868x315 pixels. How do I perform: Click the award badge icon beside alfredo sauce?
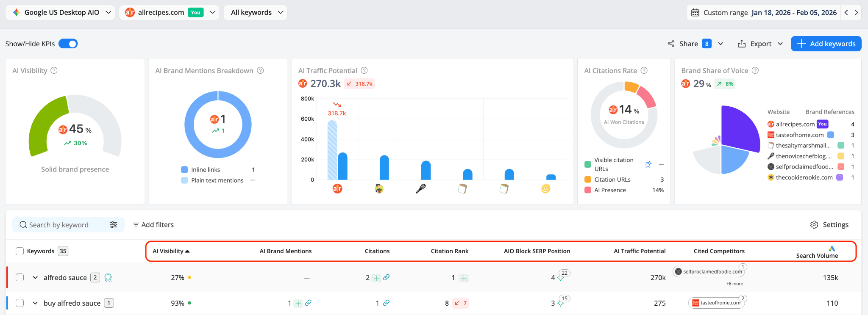(x=108, y=278)
